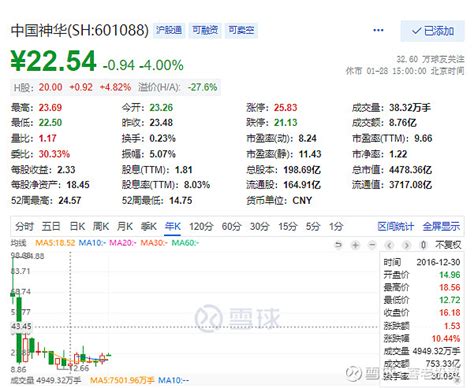The height and width of the screenshot is (388, 474).
Task: Click 溢价(H/A) value -27.6%
Action: click(x=202, y=87)
